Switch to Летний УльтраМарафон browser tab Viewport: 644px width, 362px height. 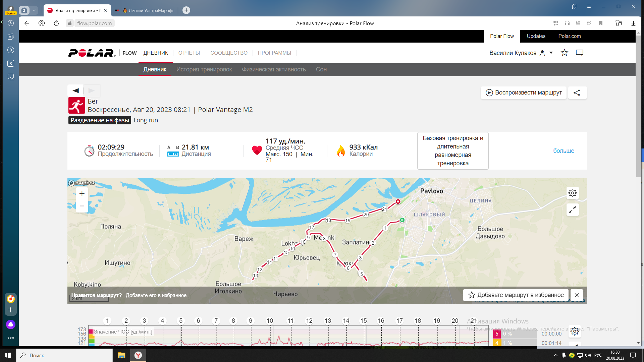(x=145, y=10)
